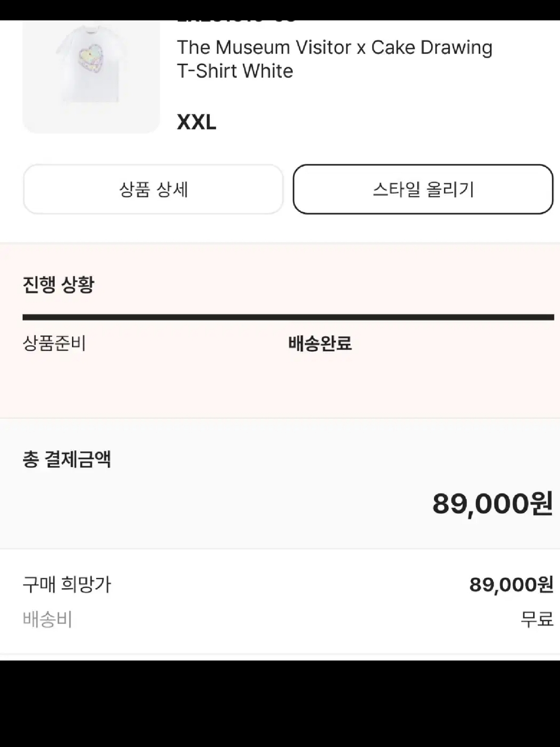Click the 총 결제금액 heading
This screenshot has width=560, height=747.
[67, 459]
